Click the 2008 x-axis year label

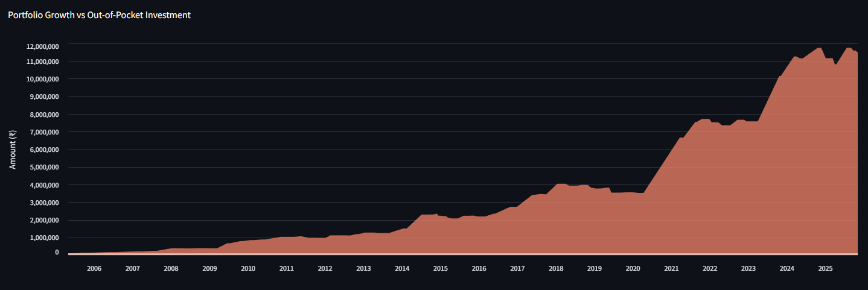[171, 269]
